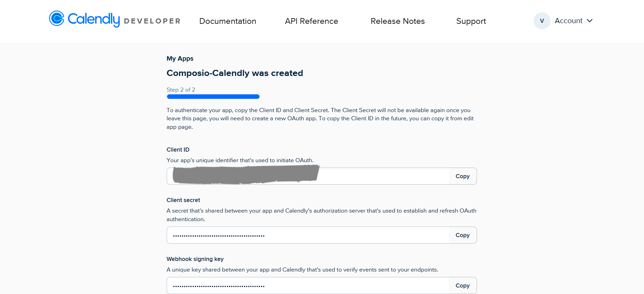Image resolution: width=644 pixels, height=294 pixels.
Task: Click the Account label text
Action: [x=568, y=21]
